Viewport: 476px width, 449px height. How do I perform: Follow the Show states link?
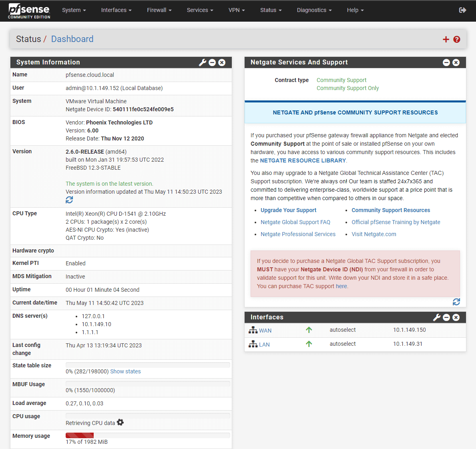point(125,371)
